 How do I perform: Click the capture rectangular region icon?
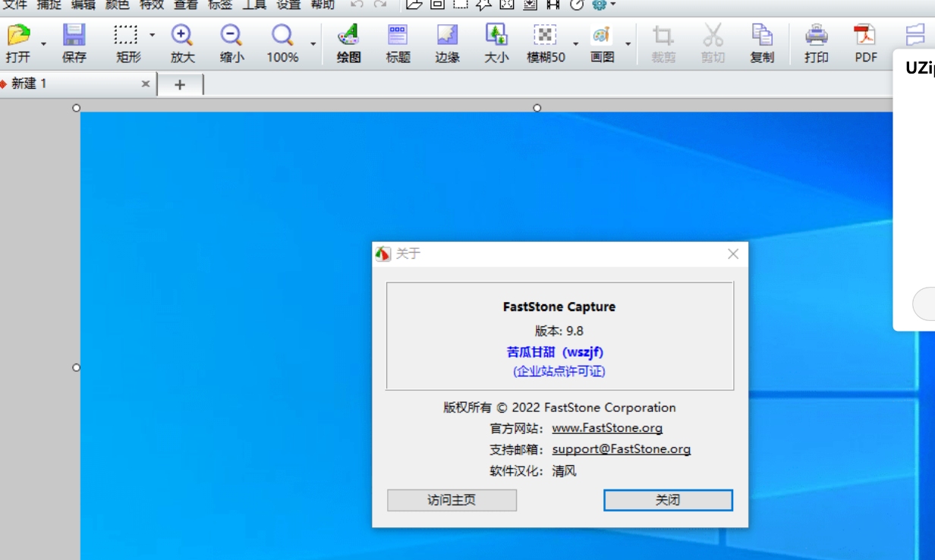pyautogui.click(x=461, y=5)
